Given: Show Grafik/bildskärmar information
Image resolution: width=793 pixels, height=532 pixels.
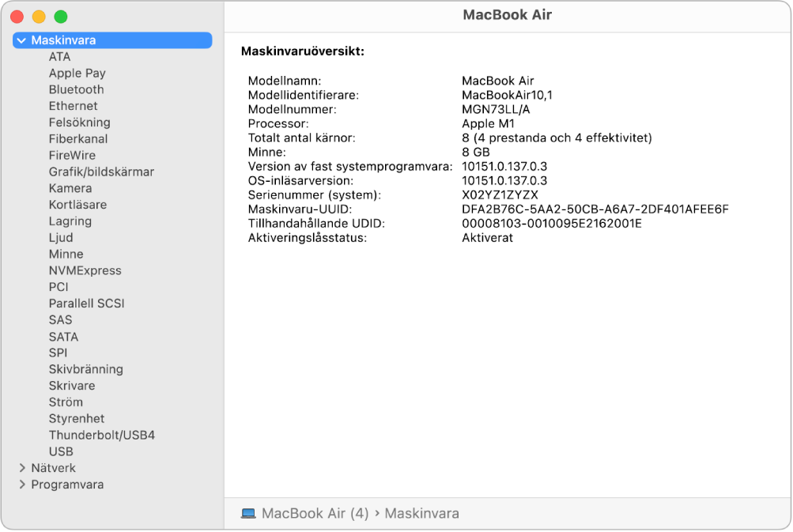Looking at the screenshot, I should pyautogui.click(x=101, y=172).
